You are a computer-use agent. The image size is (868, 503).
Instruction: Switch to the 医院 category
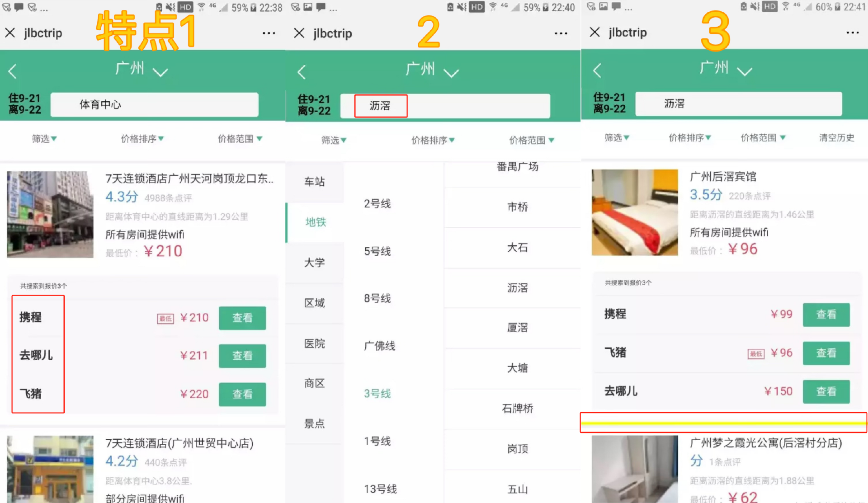314,343
